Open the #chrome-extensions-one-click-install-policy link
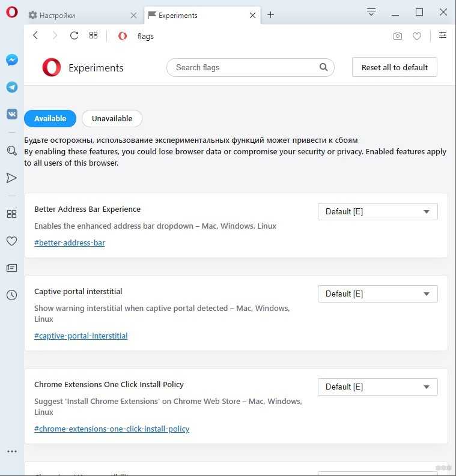 (x=112, y=429)
